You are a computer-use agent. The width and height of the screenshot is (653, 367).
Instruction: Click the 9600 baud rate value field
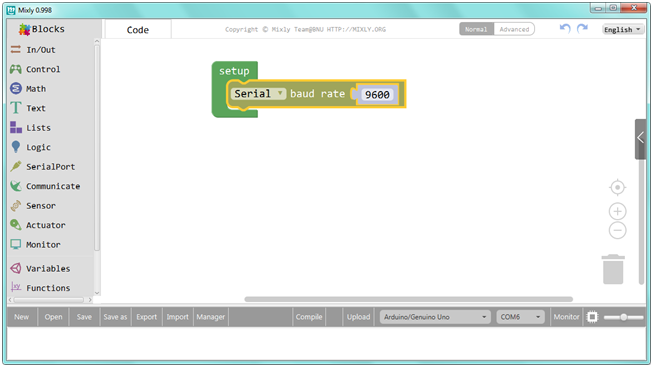click(x=377, y=95)
